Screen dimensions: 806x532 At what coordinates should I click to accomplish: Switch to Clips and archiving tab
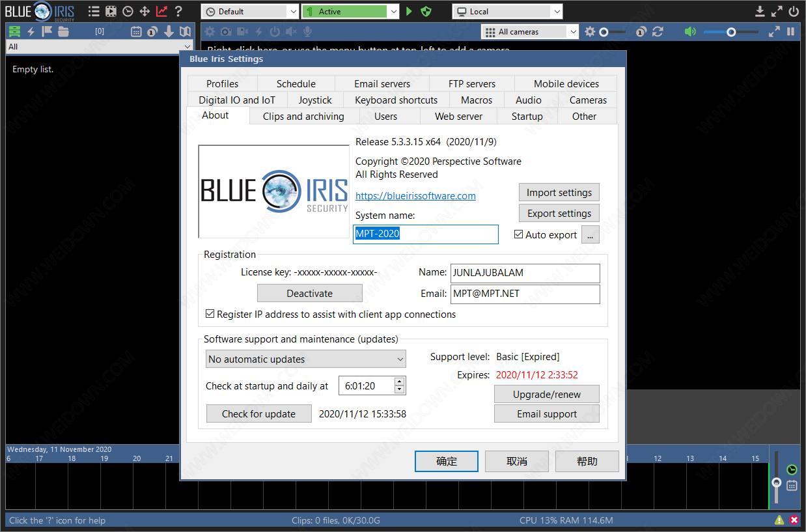coord(303,116)
